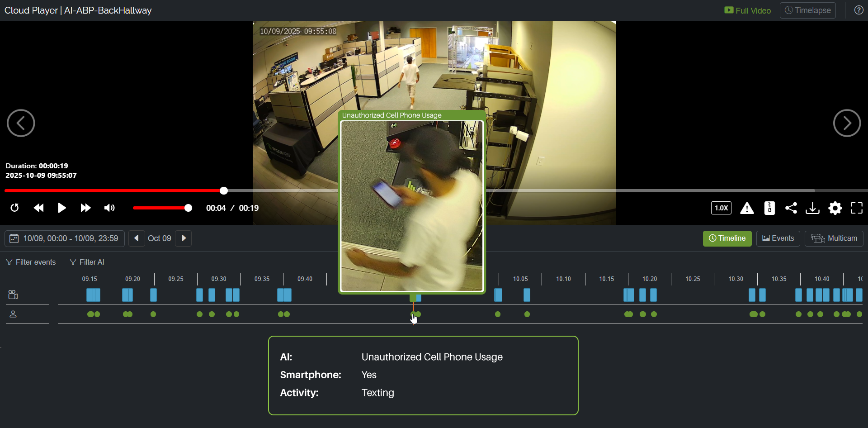Open the player settings gear
Screen dimensions: 868x428
click(x=835, y=208)
